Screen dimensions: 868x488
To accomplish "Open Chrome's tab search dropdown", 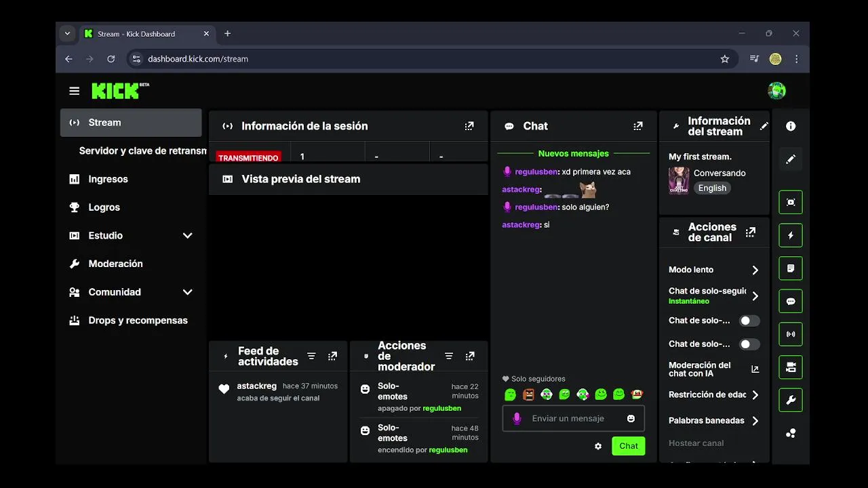I will point(67,34).
